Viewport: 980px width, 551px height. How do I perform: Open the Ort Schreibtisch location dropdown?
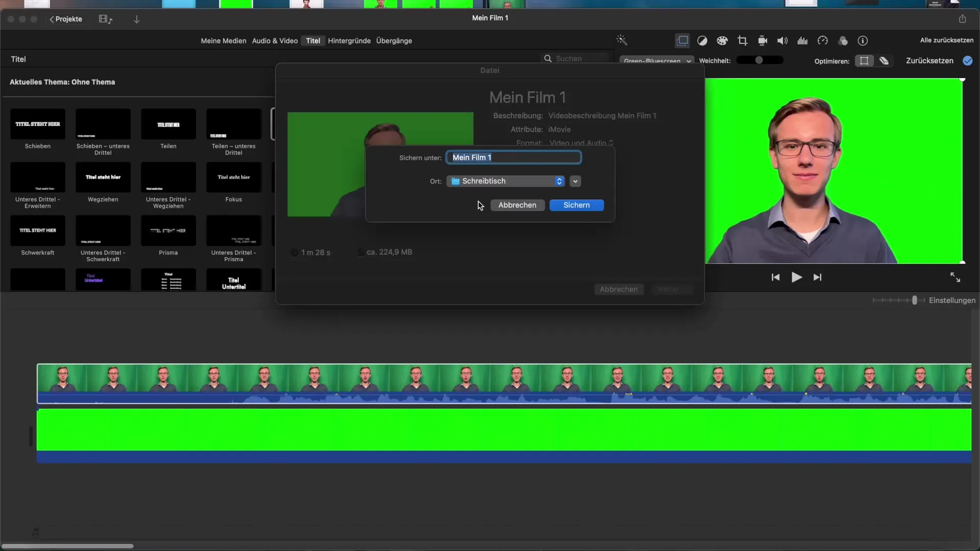click(505, 181)
